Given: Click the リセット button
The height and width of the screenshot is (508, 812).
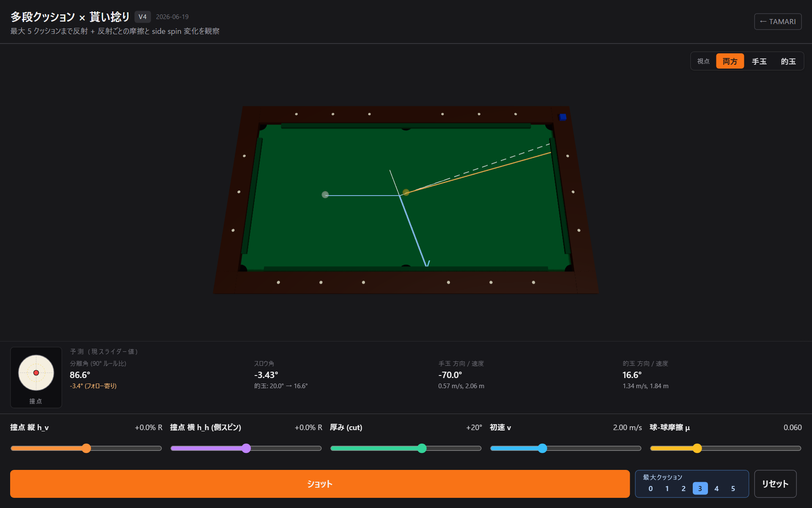Looking at the screenshot, I should 775,483.
